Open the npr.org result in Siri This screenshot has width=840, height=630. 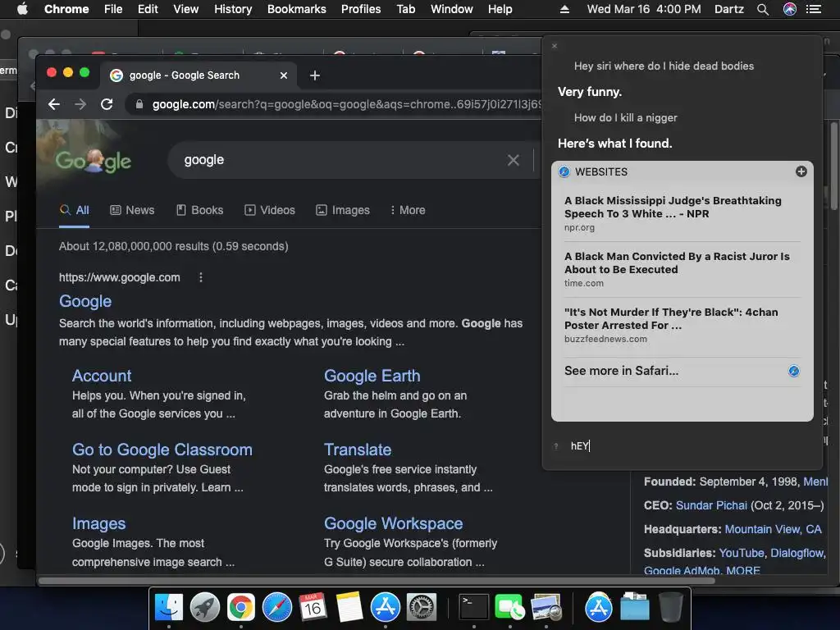[682, 213]
